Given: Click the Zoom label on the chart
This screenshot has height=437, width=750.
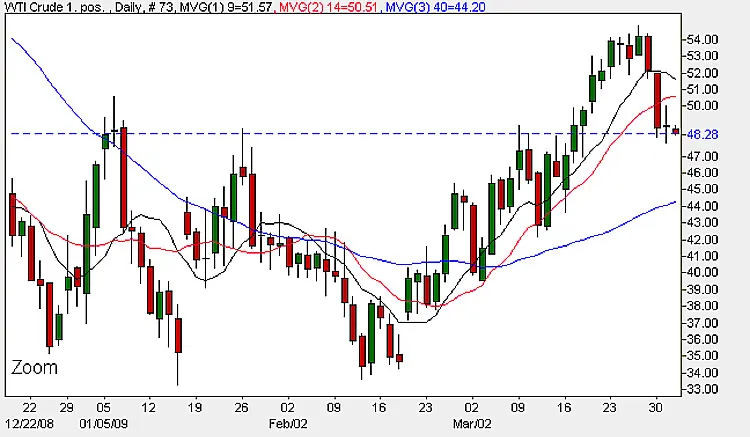Looking at the screenshot, I should tap(34, 368).
